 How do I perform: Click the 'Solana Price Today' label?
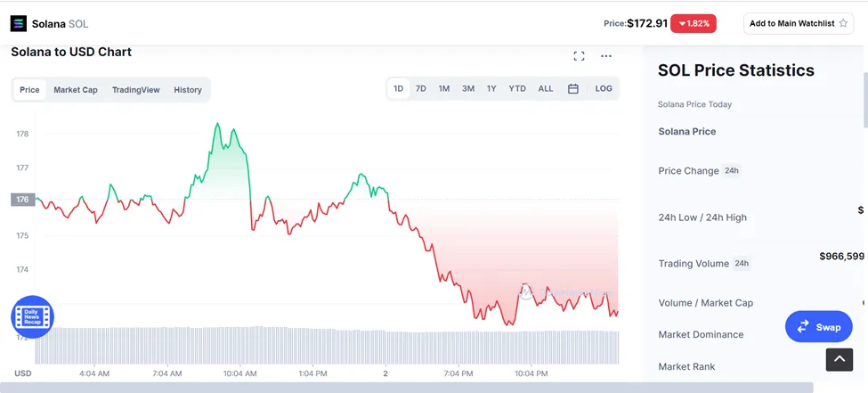694,104
